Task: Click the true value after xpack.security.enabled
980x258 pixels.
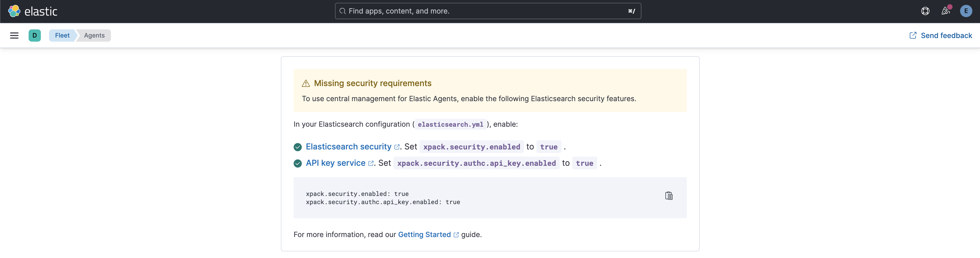Action: (x=548, y=147)
